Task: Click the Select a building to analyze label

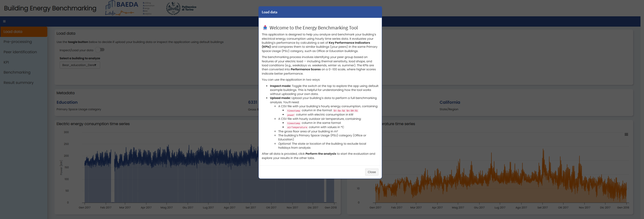Action: (x=80, y=58)
